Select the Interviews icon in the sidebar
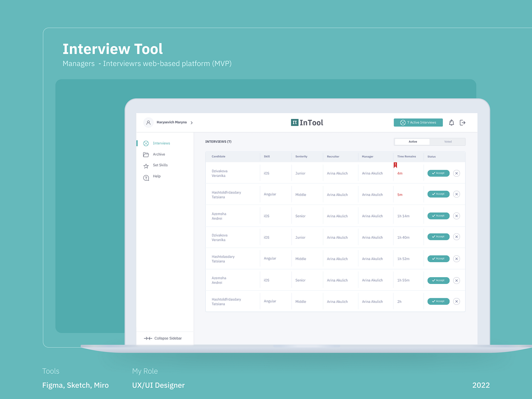532x399 pixels. coord(146,143)
